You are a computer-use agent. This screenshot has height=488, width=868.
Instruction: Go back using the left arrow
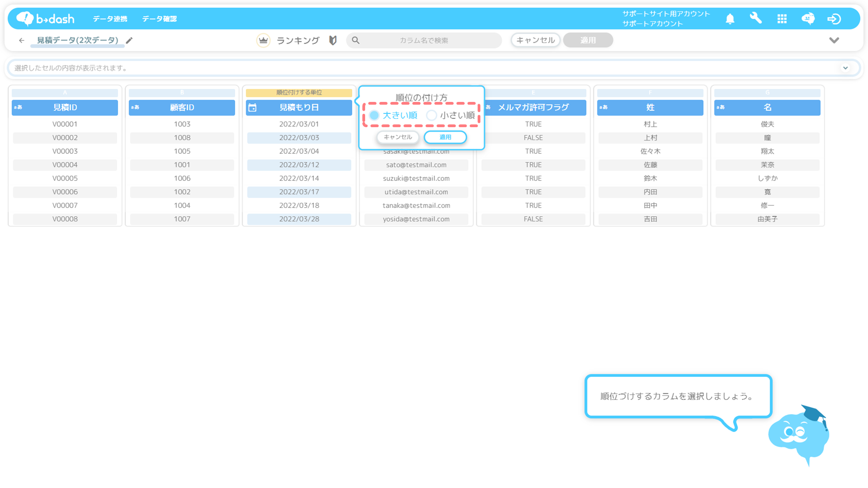22,40
